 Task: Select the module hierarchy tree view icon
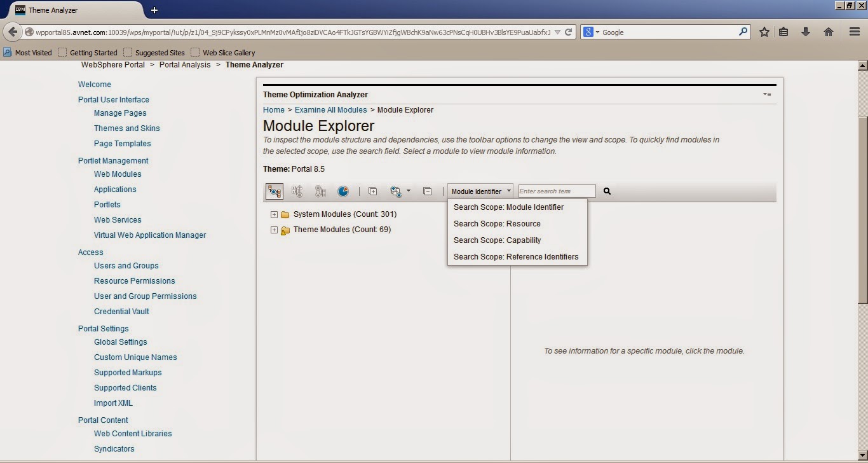(275, 191)
